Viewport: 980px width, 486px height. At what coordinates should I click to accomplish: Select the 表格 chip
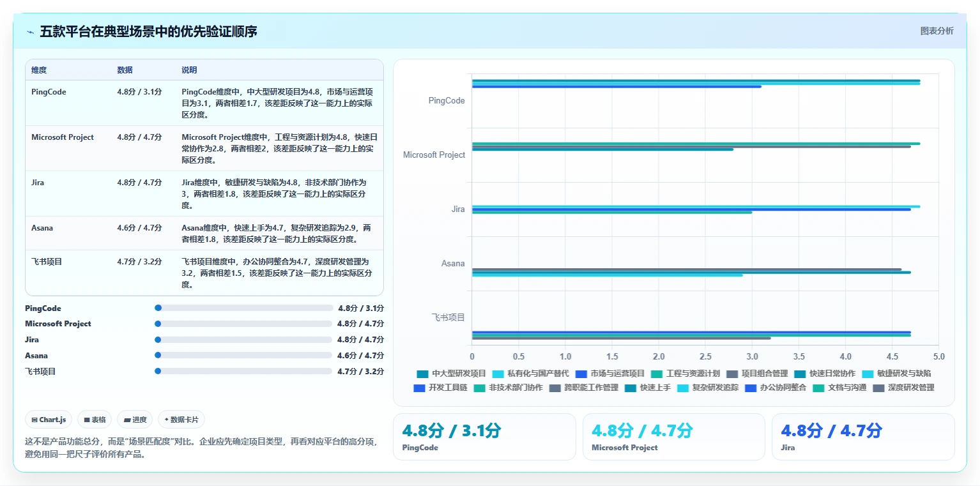(95, 420)
